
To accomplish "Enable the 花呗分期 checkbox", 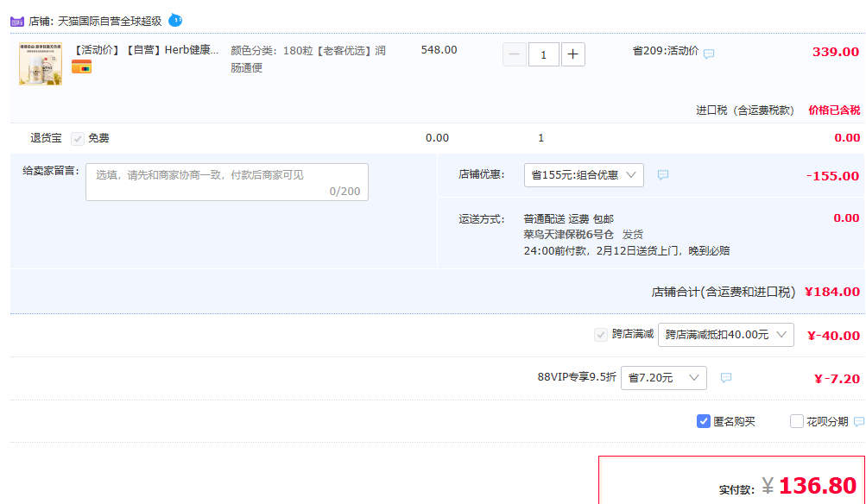I will tap(796, 421).
